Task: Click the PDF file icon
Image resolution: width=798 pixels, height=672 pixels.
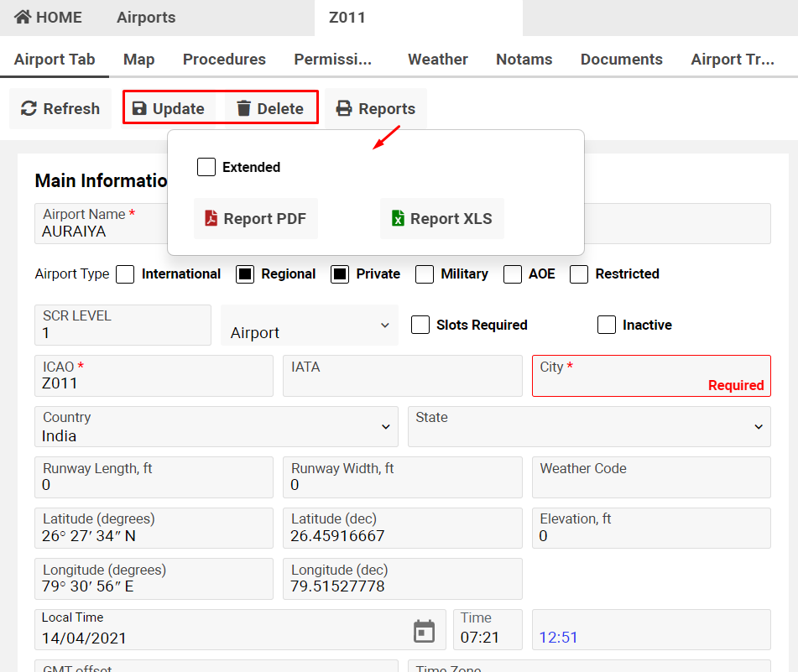Action: point(211,219)
